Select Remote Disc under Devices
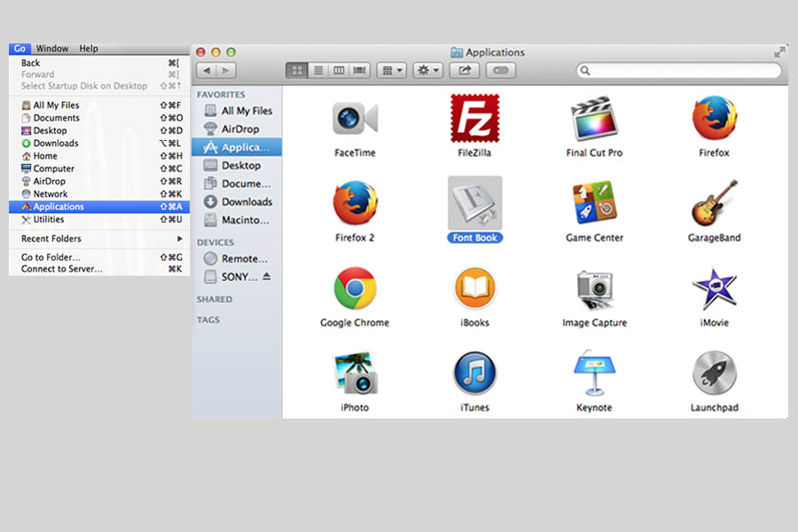The height and width of the screenshot is (532, 798). click(237, 259)
